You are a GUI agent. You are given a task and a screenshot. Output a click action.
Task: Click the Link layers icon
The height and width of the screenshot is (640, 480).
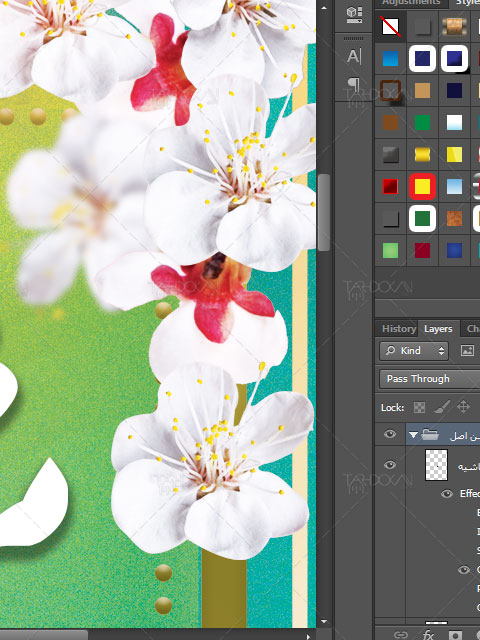[x=399, y=635]
